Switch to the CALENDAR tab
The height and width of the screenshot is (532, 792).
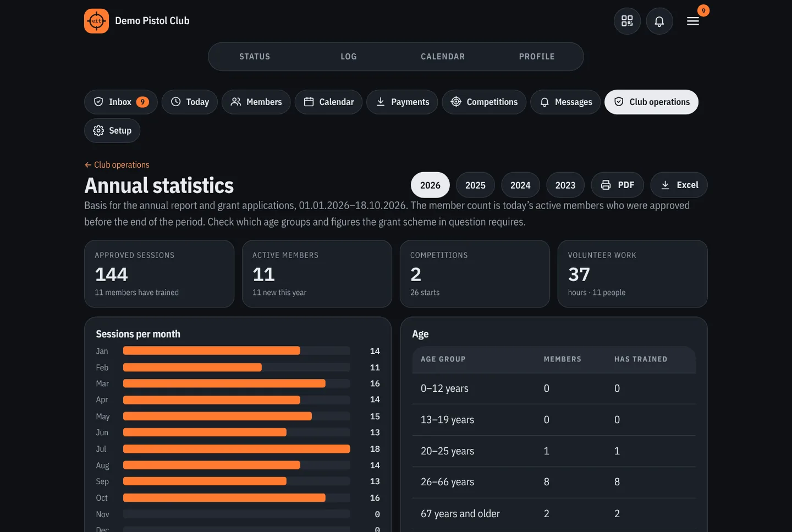pyautogui.click(x=443, y=57)
